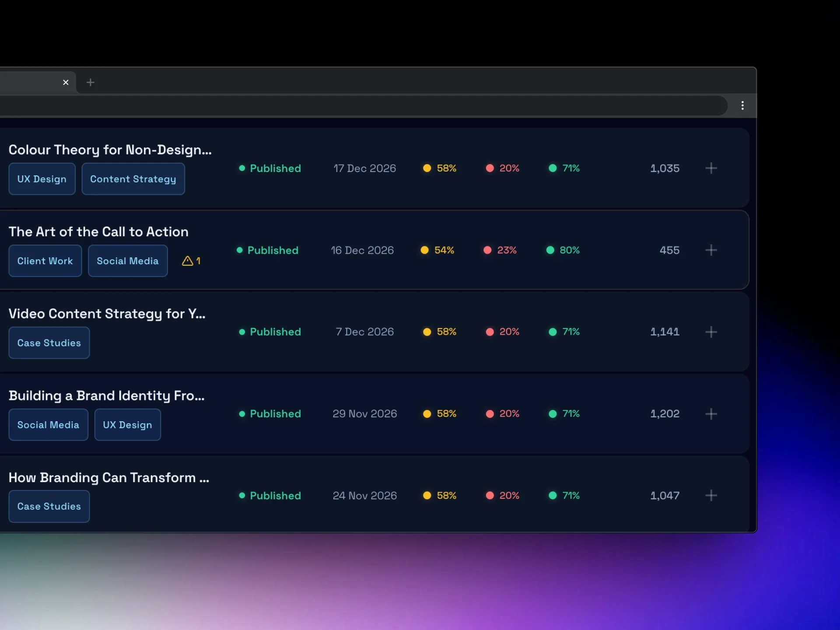Screen dimensions: 840x630
Task: Click the Client Work tag
Action: pyautogui.click(x=45, y=261)
